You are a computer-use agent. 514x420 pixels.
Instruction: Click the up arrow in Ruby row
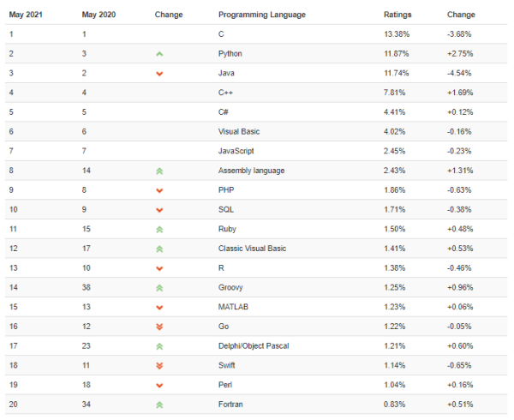pyautogui.click(x=159, y=229)
